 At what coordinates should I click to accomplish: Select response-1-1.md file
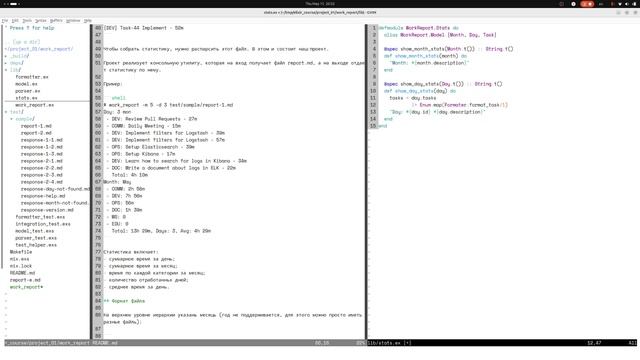pos(42,140)
